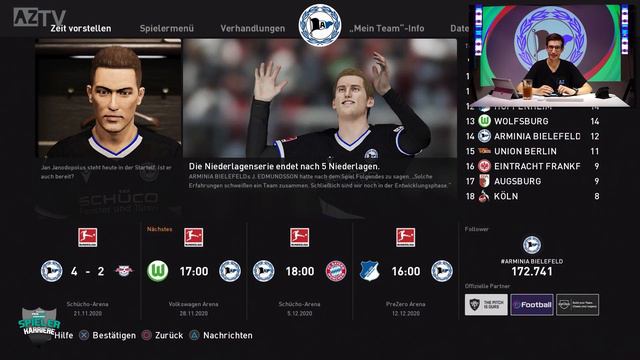Click Arminia crest in 16:00 fixture
This screenshot has width=640, height=360.
[442, 271]
